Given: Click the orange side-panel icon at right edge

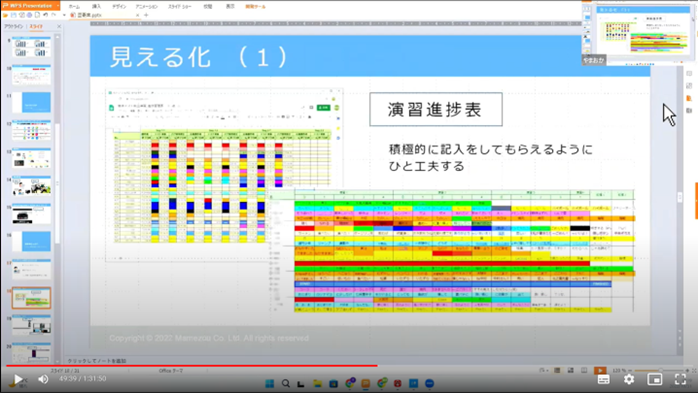Looking at the screenshot, I should click(689, 98).
